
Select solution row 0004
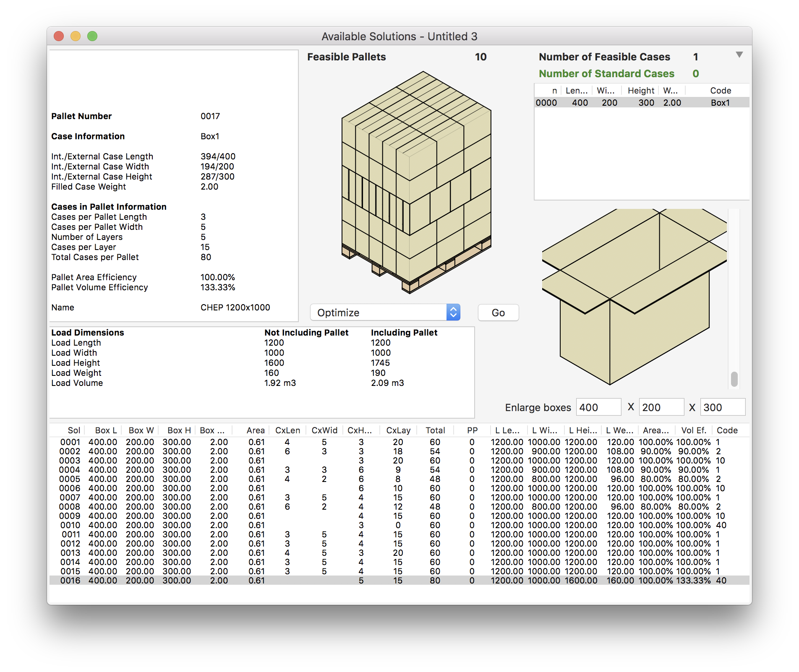click(x=399, y=470)
